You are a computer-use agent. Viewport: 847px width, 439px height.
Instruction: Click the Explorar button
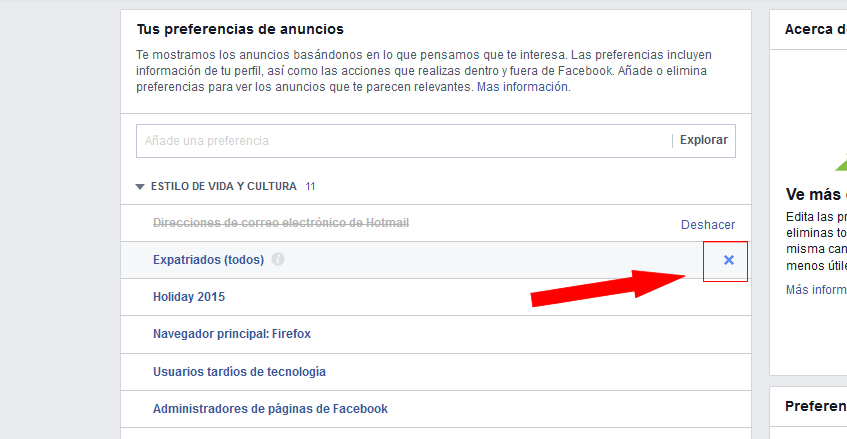[x=703, y=140]
